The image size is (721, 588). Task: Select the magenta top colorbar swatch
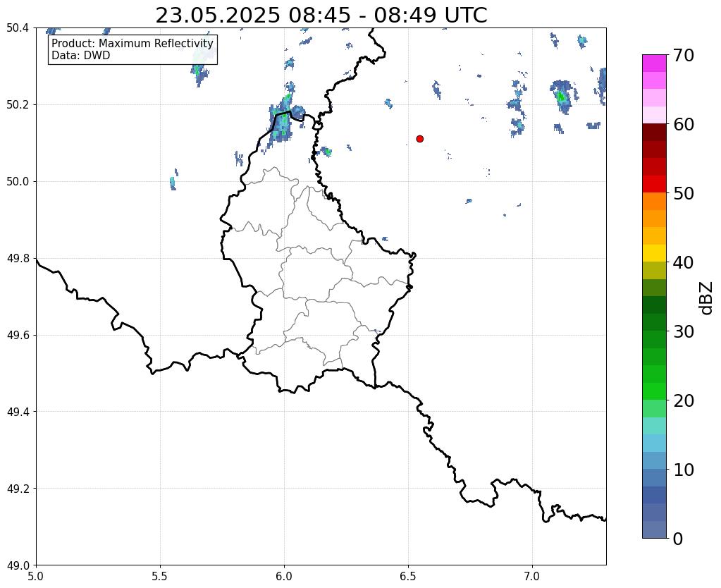tap(654, 63)
